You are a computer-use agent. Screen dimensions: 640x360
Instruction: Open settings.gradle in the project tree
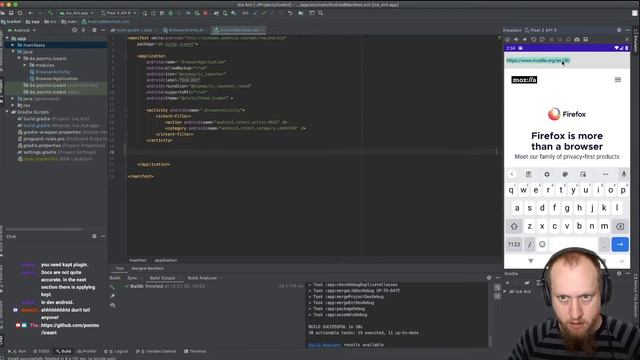[x=39, y=152]
